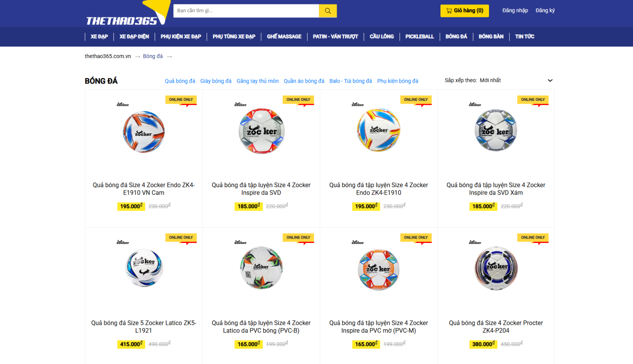
Task: Click the sort dropdown chevron arrow
Action: (x=550, y=80)
